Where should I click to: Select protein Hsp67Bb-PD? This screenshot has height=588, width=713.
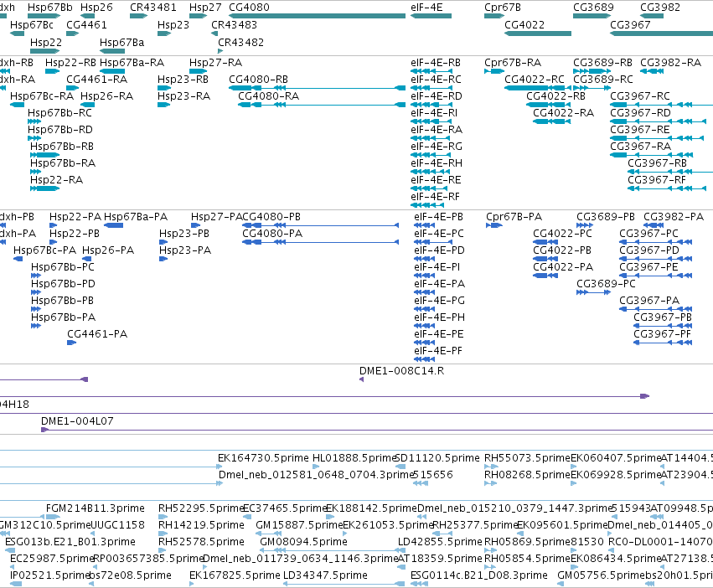tap(63, 284)
